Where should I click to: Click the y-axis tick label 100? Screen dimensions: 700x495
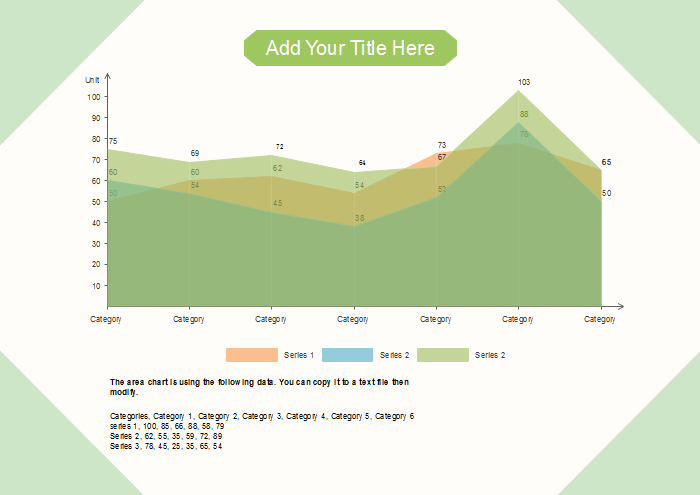(94, 97)
